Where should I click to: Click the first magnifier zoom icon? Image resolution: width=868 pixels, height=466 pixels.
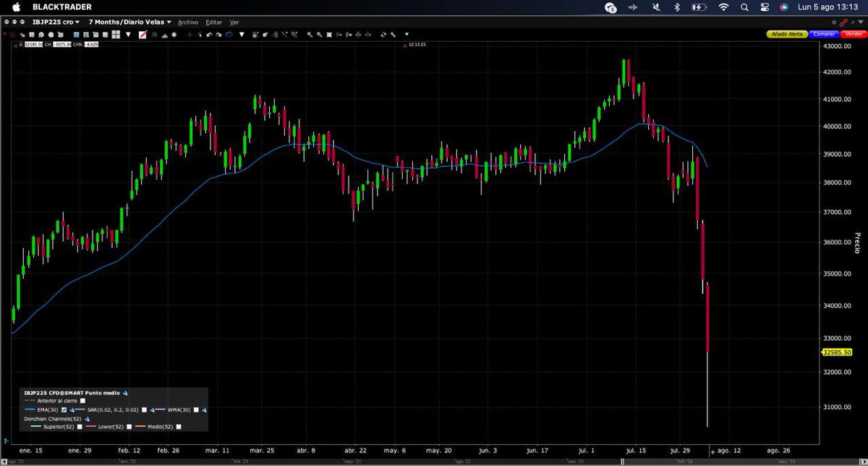[310, 34]
